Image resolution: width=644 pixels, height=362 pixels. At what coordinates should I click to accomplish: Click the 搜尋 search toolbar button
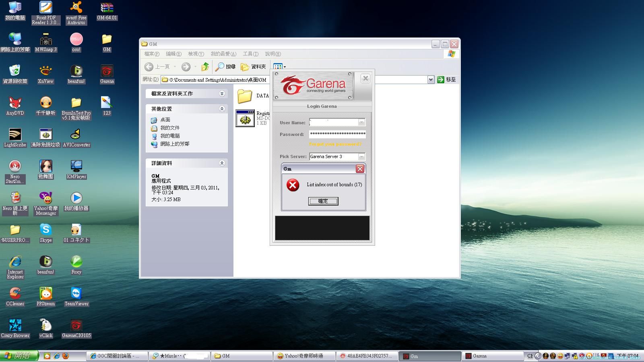click(225, 67)
